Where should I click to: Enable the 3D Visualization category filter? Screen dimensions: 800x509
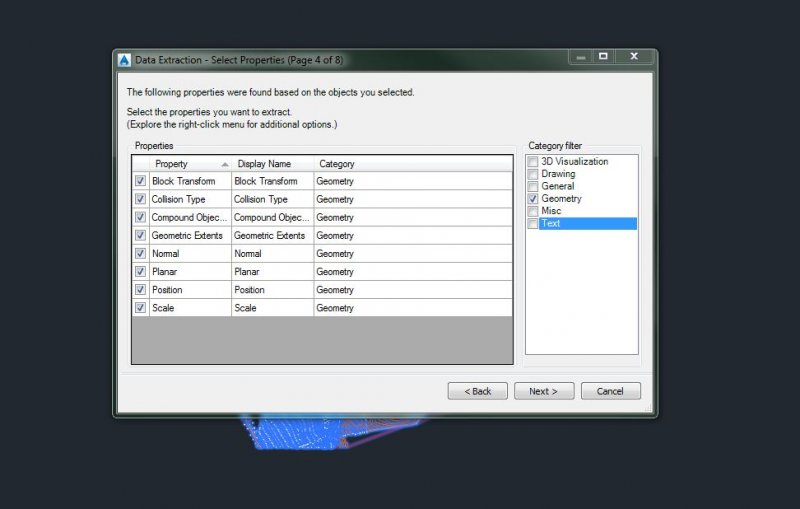point(533,162)
